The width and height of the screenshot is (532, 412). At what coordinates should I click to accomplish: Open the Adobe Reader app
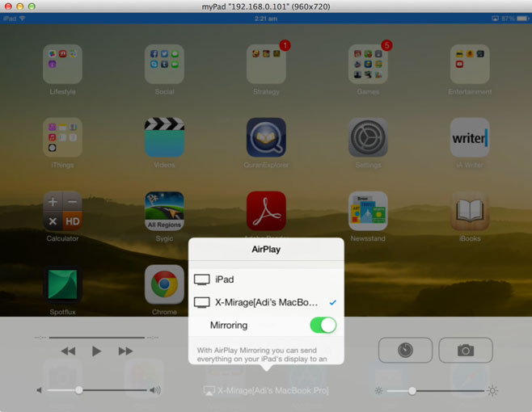pyautogui.click(x=266, y=211)
